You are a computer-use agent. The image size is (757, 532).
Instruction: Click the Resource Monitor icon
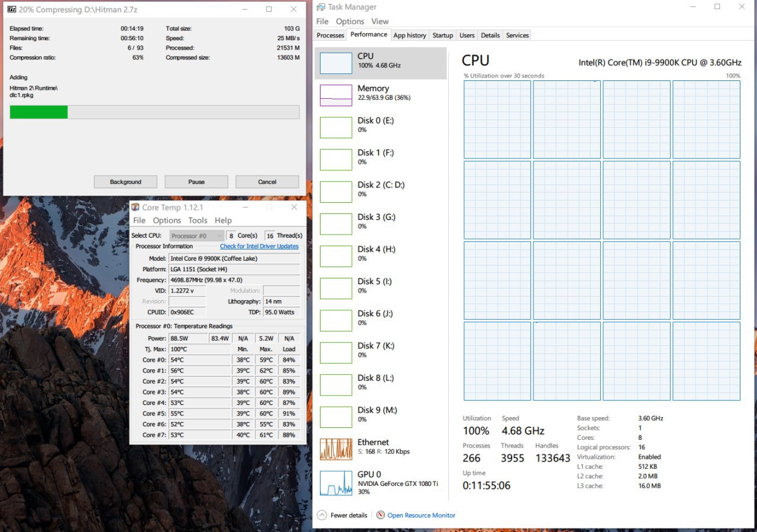[381, 515]
